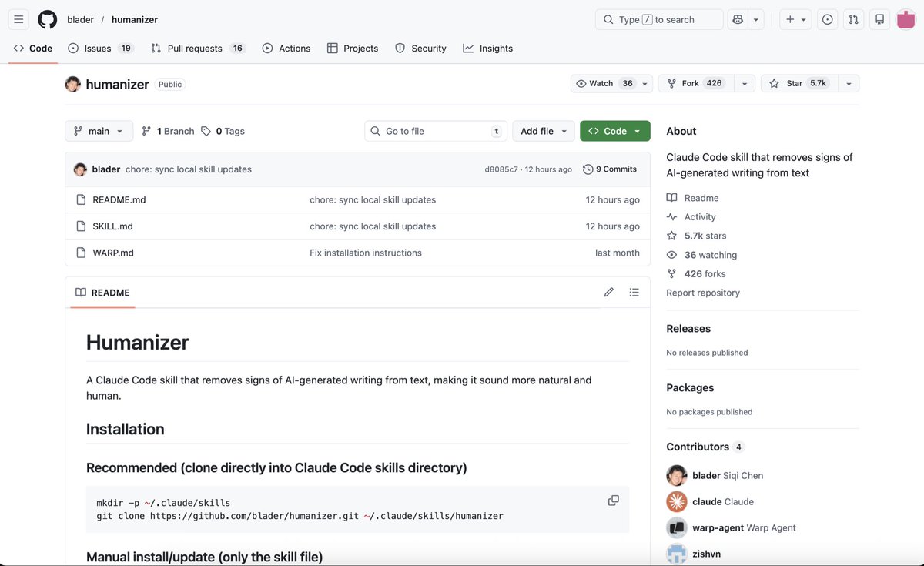Screen dimensions: 924x566
Task: Open the Fix installation instructions commit
Action: [366, 253]
